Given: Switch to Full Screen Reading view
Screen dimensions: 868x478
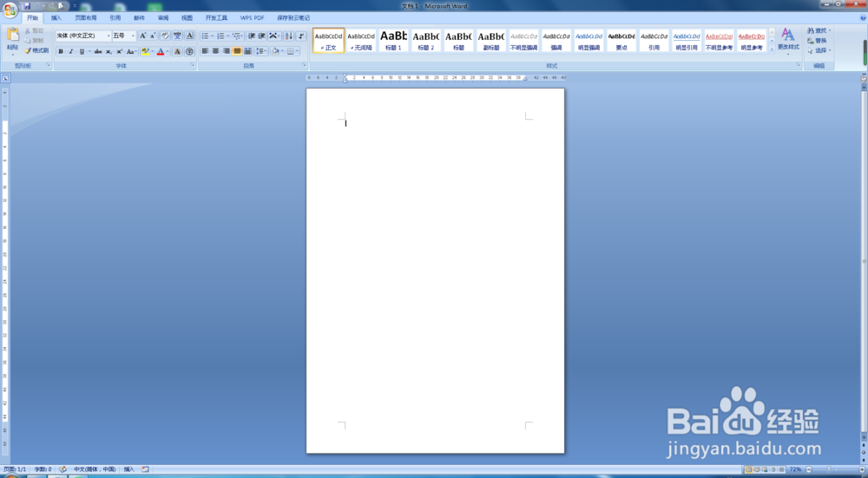Looking at the screenshot, I should coord(757,469).
